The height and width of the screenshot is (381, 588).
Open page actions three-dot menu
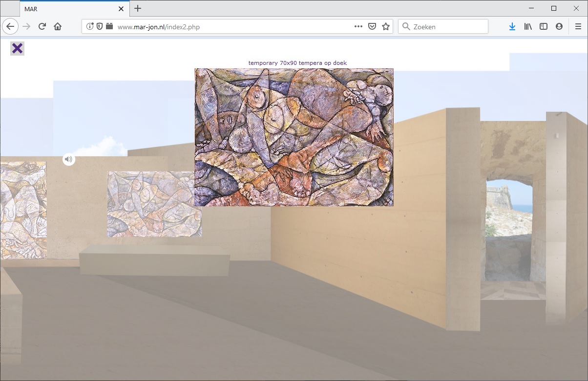(358, 27)
